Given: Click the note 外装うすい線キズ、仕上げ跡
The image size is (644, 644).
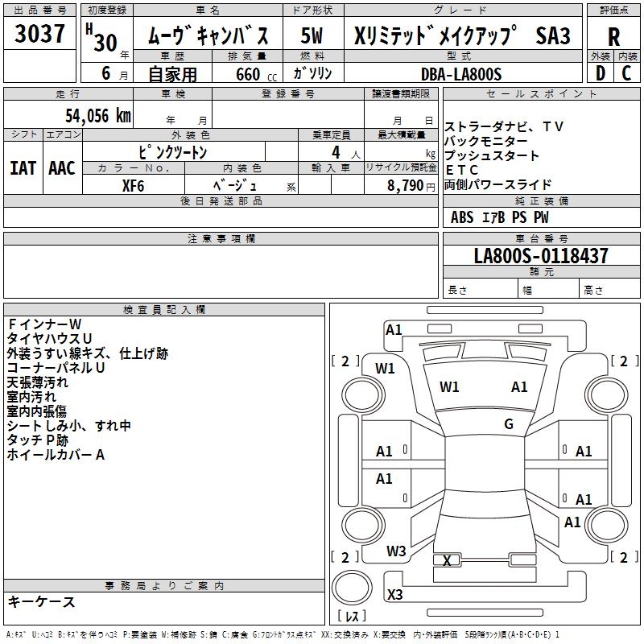Looking at the screenshot, I should 88,353.
